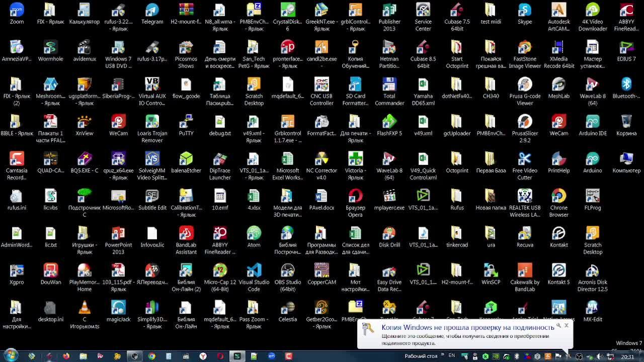Launch 4K Video Downloader
Image resolution: width=644 pixels, height=362 pixels.
593,17
